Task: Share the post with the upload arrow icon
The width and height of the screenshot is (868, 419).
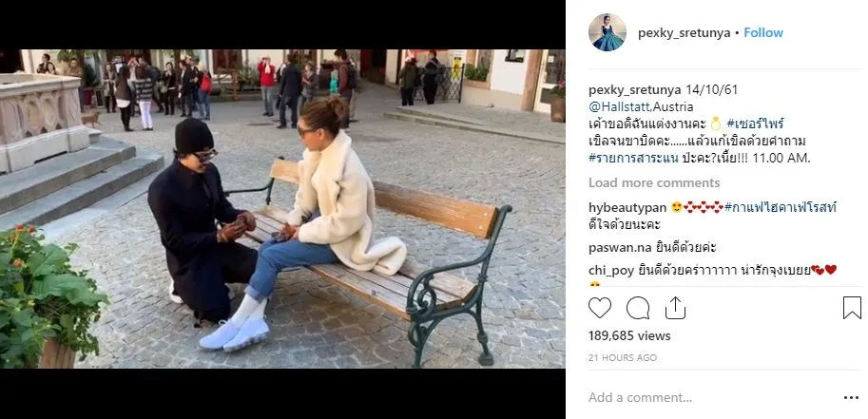Action: pyautogui.click(x=675, y=308)
